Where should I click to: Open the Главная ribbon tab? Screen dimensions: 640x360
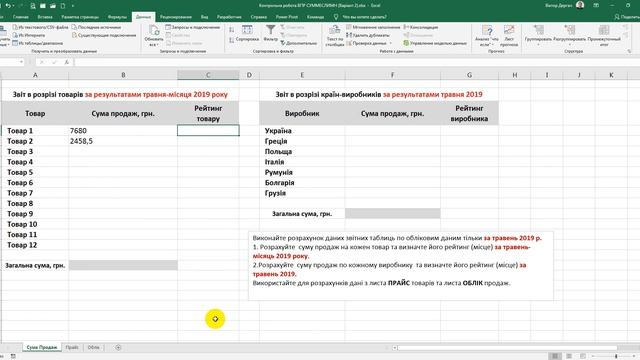pyautogui.click(x=20, y=17)
